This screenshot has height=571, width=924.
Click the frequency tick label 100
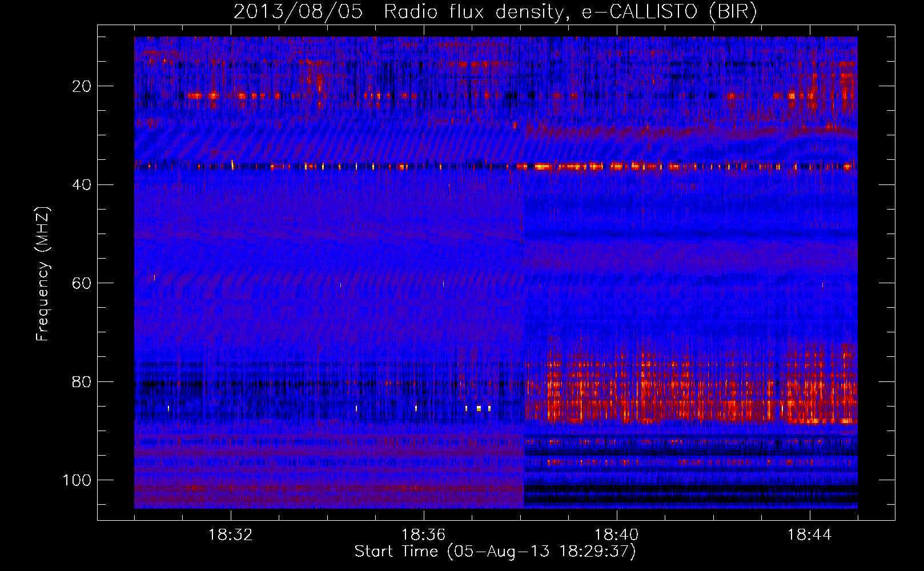[77, 480]
